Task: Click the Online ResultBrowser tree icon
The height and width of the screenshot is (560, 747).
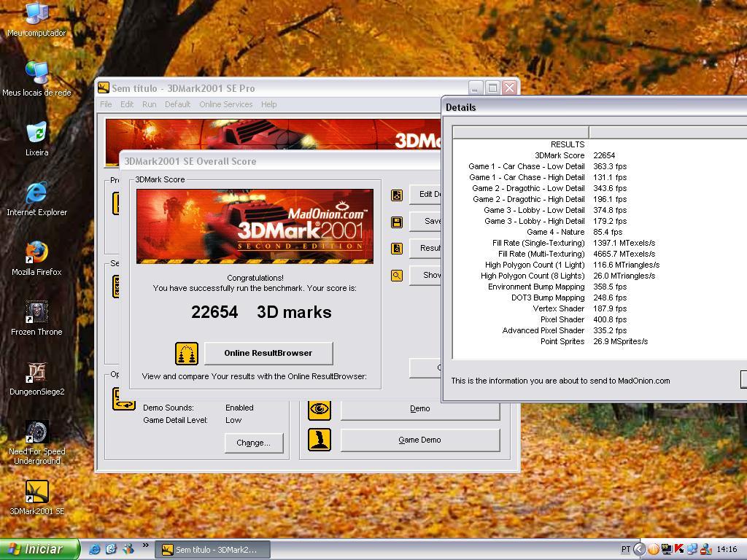Action: tap(186, 354)
